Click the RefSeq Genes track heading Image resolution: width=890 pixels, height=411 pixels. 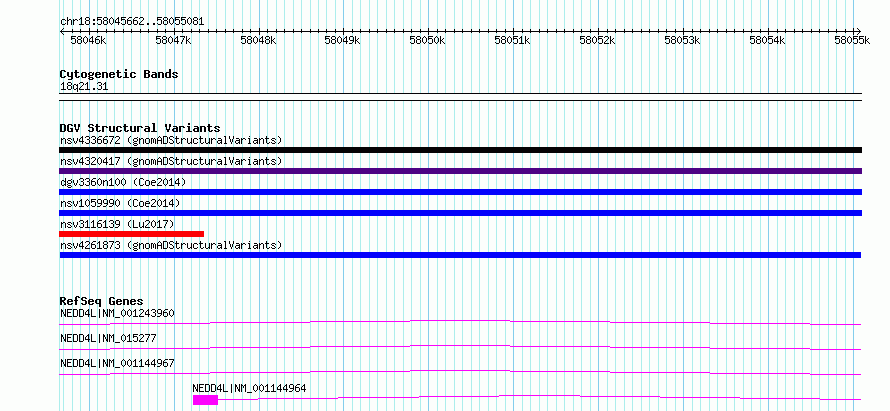pyautogui.click(x=102, y=301)
